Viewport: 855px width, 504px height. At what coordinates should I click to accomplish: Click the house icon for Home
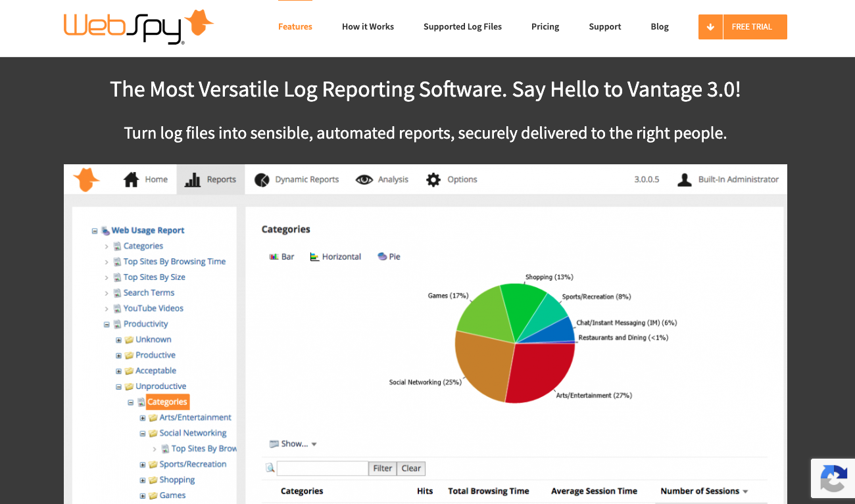132,179
